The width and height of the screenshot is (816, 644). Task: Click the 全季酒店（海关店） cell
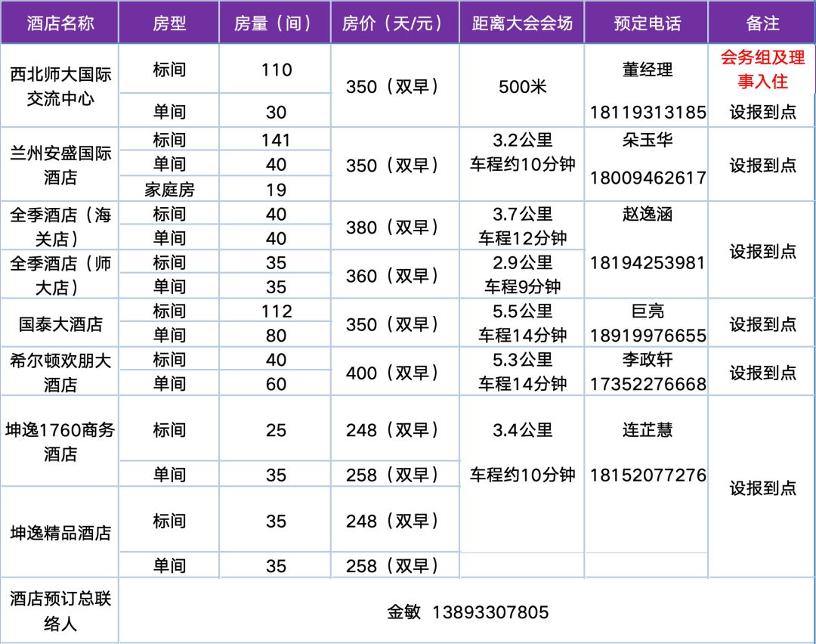click(60, 227)
